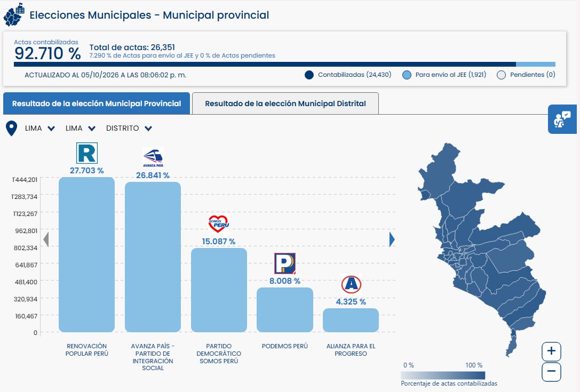Image resolution: width=580 pixels, height=392 pixels.
Task: Click the Avanza País bar in chart
Action: click(x=153, y=257)
